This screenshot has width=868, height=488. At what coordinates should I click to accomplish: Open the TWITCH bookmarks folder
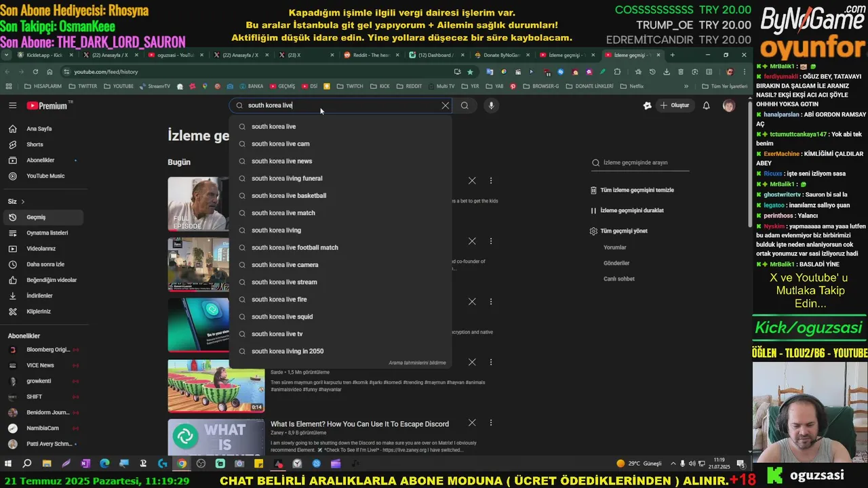tap(351, 86)
